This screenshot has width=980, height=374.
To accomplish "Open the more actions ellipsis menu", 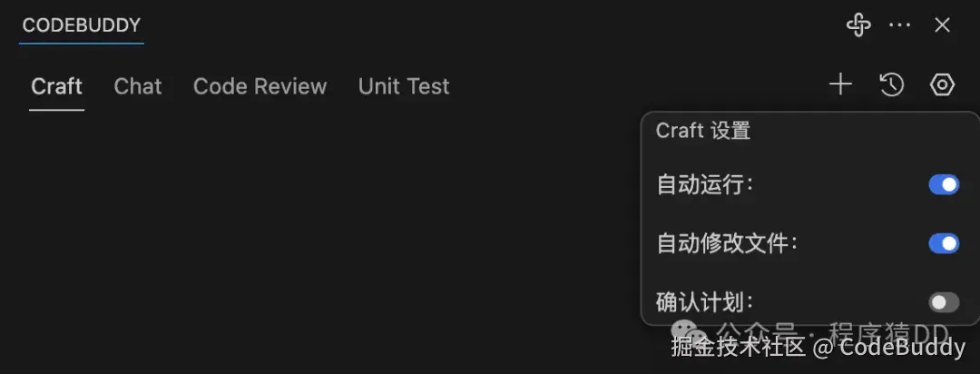I will (899, 25).
